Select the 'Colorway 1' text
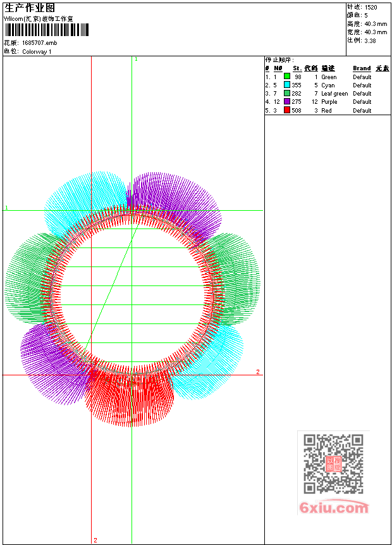The image size is (392, 545). tap(37, 52)
